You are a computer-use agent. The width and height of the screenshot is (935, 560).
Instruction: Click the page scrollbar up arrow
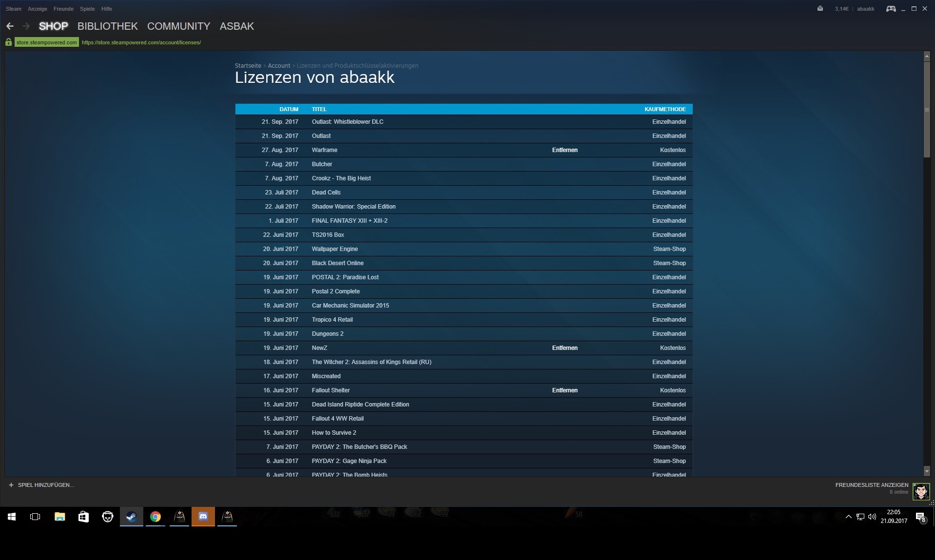(927, 57)
